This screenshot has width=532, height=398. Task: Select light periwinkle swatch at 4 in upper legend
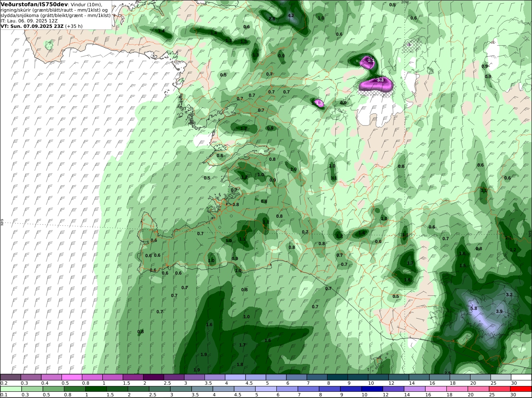coord(235,377)
